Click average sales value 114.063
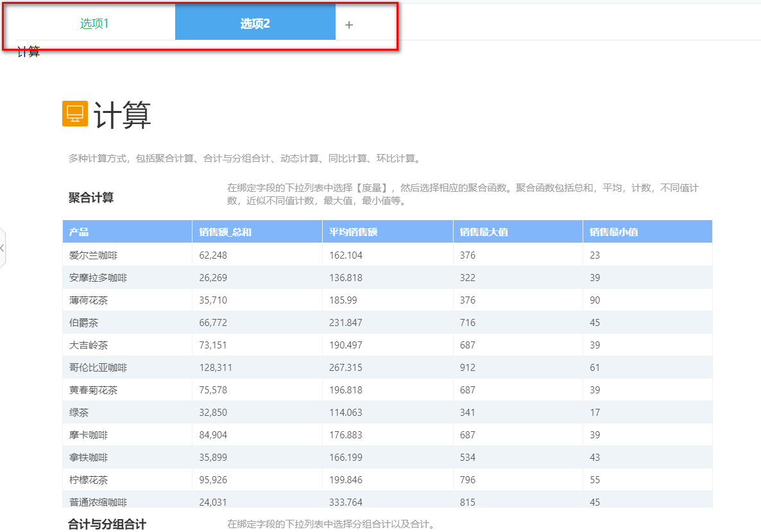Screen dimensions: 761x532 [x=346, y=413]
